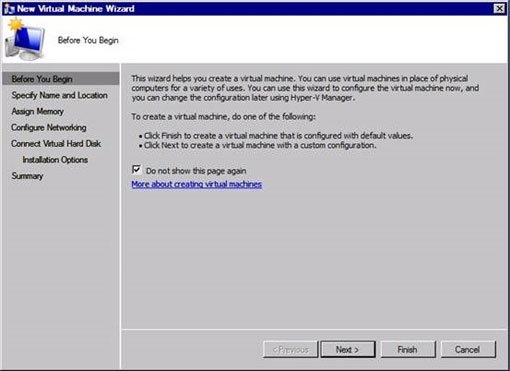Viewport: 510px width, 371px height.
Task: Click the New Virtual Machine Wizard title text
Action: [76, 9]
